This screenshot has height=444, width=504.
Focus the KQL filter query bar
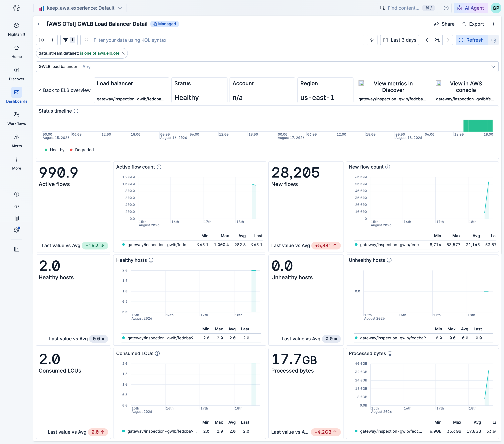(x=222, y=40)
